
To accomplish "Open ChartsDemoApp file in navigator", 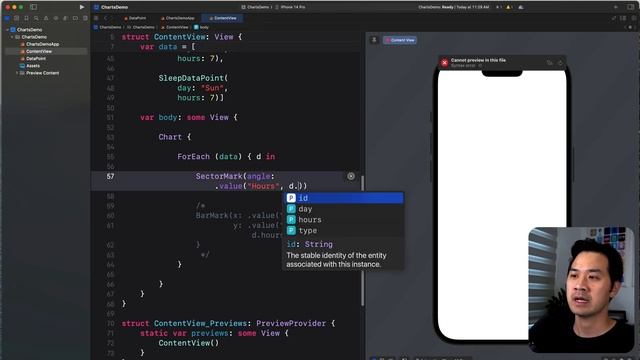I will (40, 44).
